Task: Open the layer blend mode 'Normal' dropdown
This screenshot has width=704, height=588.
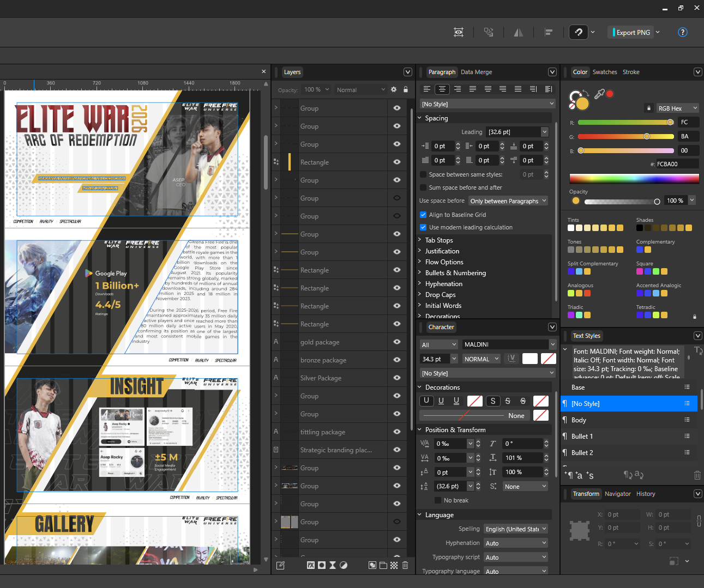Action: click(x=360, y=89)
